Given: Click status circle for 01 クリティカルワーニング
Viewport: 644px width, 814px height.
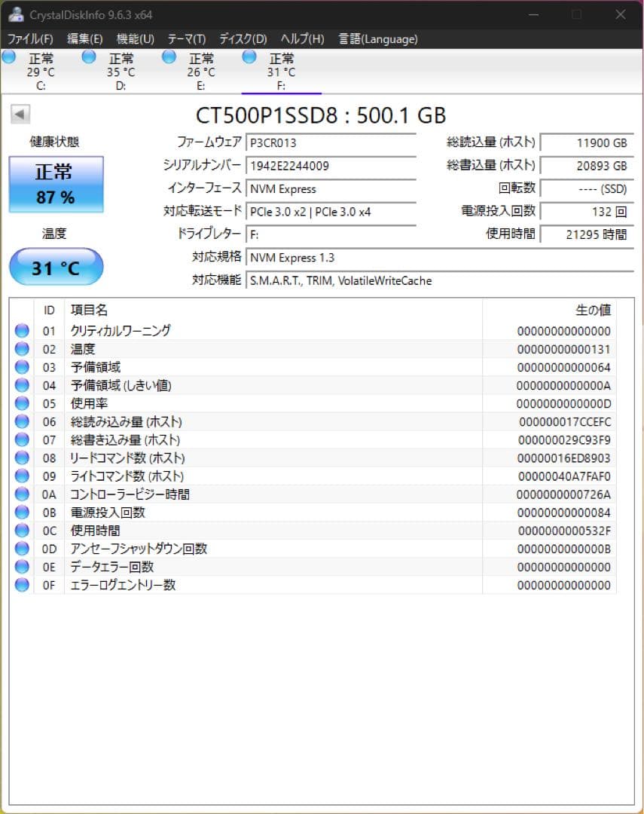Looking at the screenshot, I should pyautogui.click(x=22, y=331).
